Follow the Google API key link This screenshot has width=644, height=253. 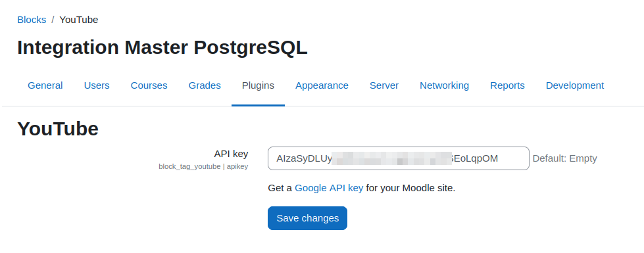click(x=329, y=188)
